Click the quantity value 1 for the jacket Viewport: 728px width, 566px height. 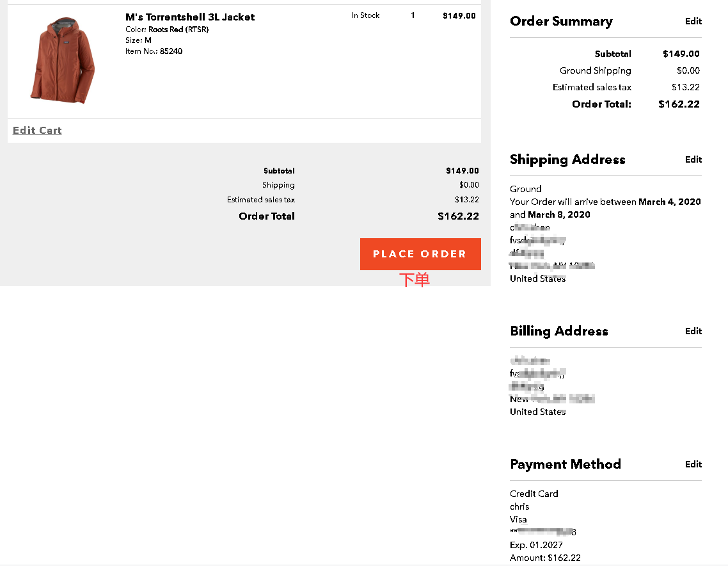(412, 15)
